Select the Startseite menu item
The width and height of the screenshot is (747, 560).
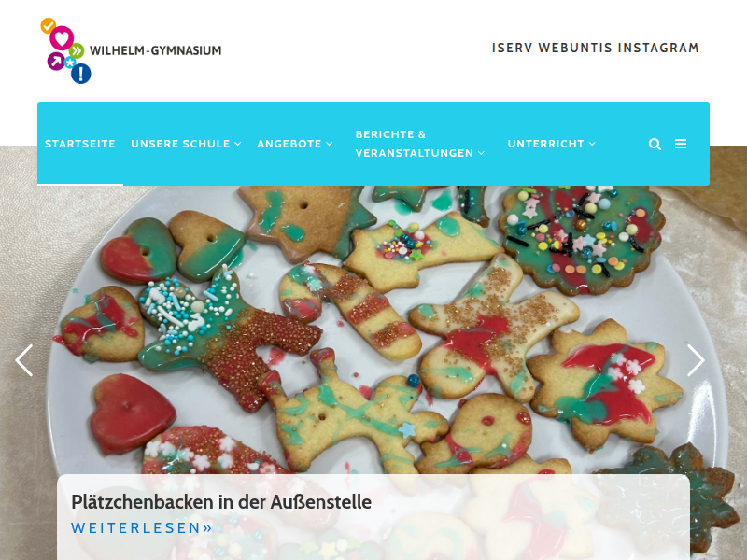pyautogui.click(x=80, y=144)
